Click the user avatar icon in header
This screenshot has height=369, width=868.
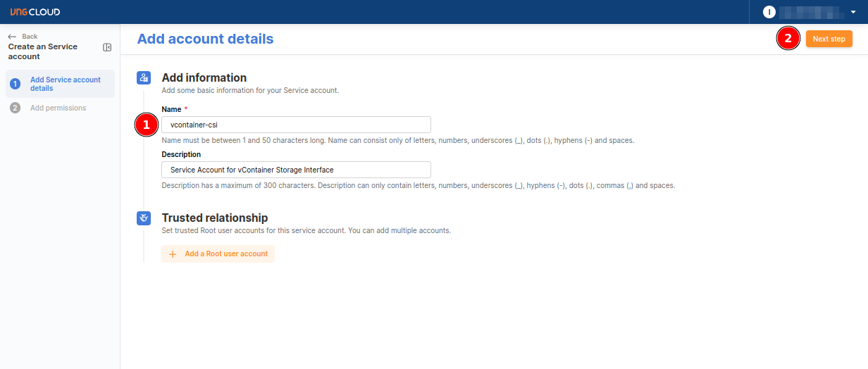point(769,12)
